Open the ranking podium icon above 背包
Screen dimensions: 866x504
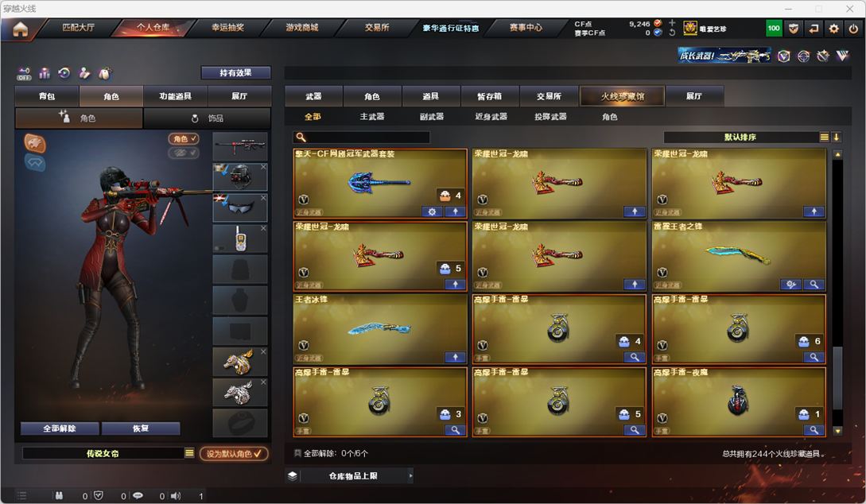click(45, 73)
